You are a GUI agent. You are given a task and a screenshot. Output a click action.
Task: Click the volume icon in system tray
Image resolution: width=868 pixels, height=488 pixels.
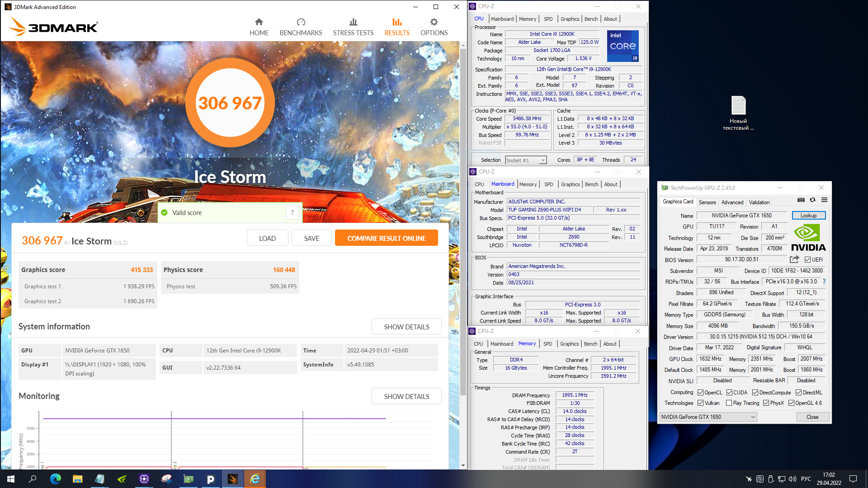[x=792, y=479]
